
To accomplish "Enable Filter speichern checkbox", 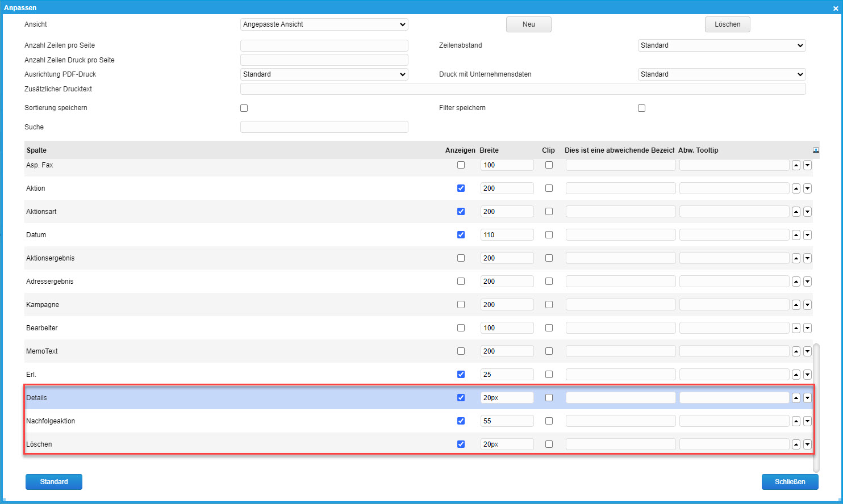I will [642, 108].
